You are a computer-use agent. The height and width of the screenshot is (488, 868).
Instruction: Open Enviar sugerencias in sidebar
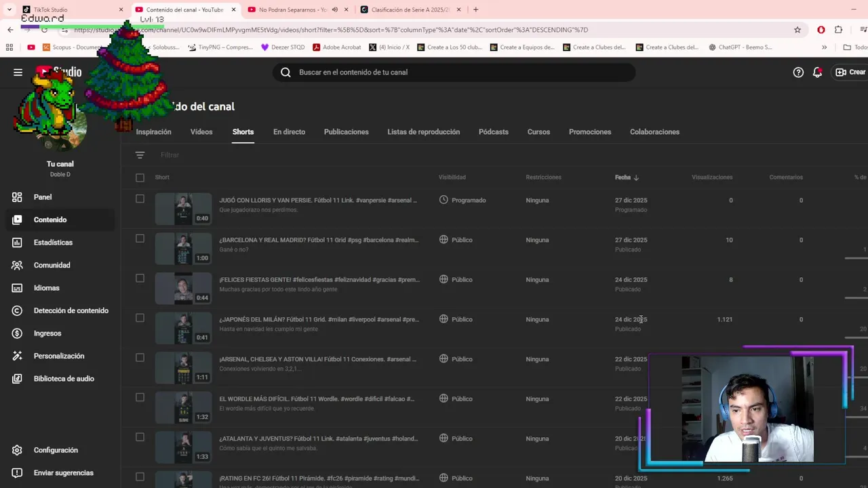[x=60, y=473]
